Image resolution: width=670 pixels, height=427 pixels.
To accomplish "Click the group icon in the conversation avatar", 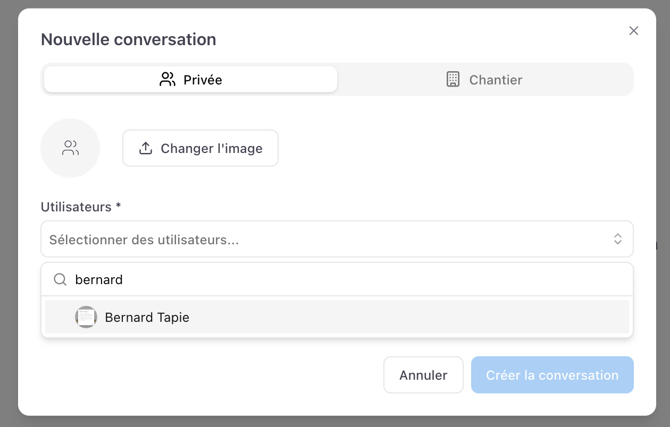I will point(70,148).
